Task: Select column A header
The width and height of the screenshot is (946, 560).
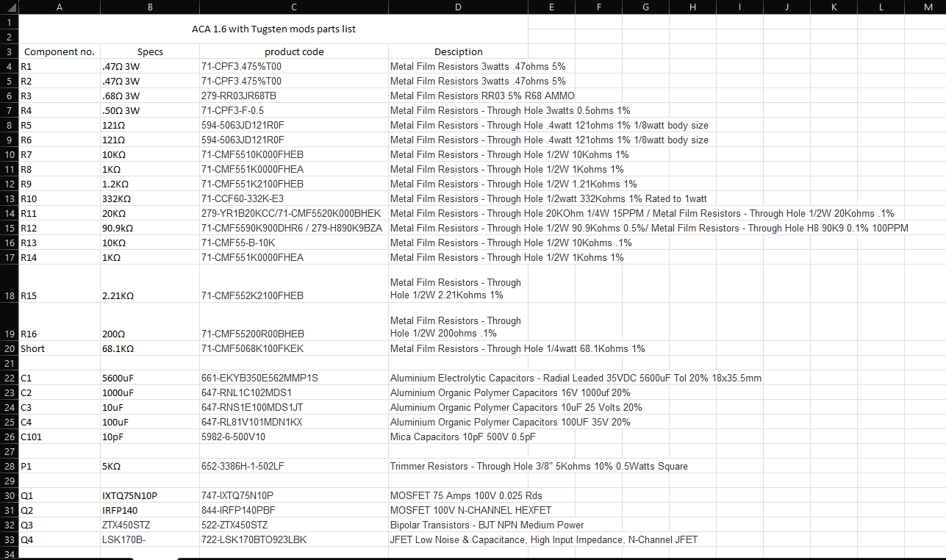Action: [59, 7]
